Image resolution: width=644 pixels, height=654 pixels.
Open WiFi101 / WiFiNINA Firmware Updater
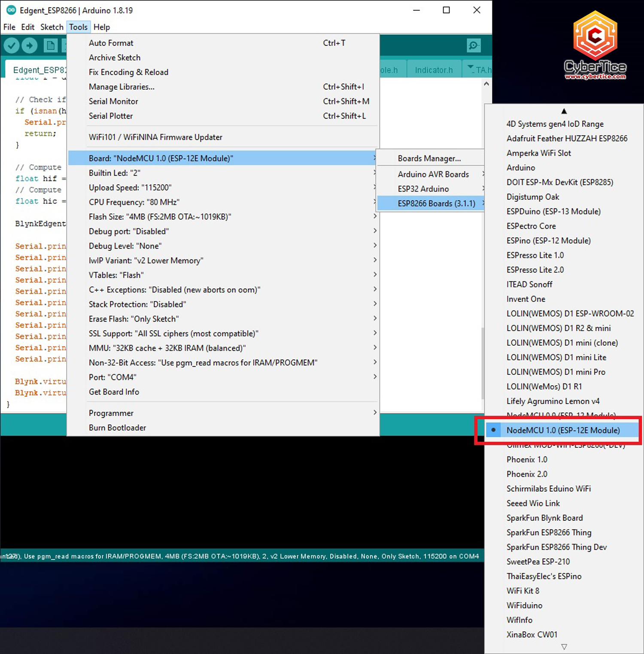[x=155, y=137]
